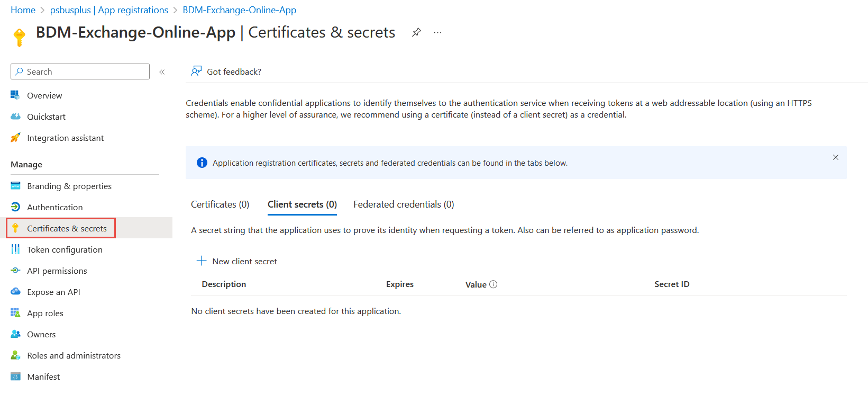
Task: Open Quickstart cloud icon in sidebar
Action: pyautogui.click(x=15, y=117)
